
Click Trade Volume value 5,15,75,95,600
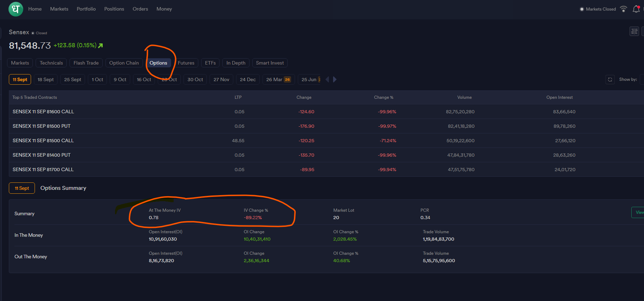(x=439, y=261)
